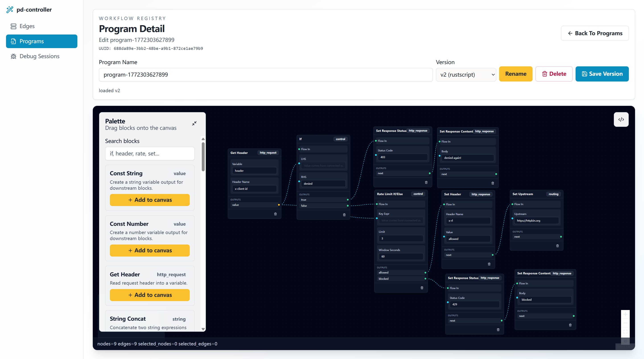Open the Edges page from the sidebar
The image size is (644, 359).
point(41,26)
